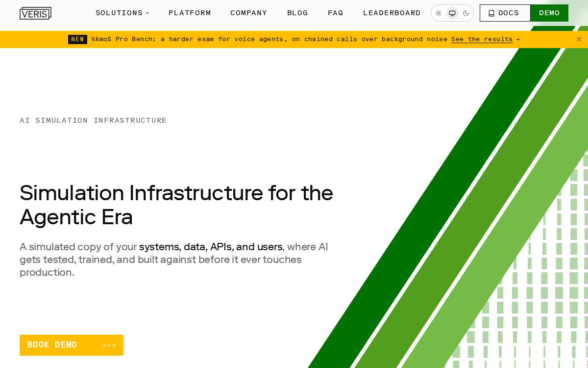Screen dimensions: 588x368
Task: Open the Docs button
Action: tap(505, 13)
